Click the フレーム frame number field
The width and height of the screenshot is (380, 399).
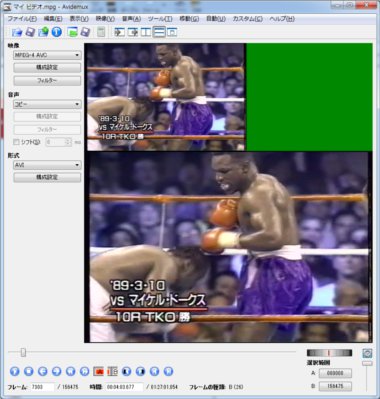pyautogui.click(x=42, y=387)
